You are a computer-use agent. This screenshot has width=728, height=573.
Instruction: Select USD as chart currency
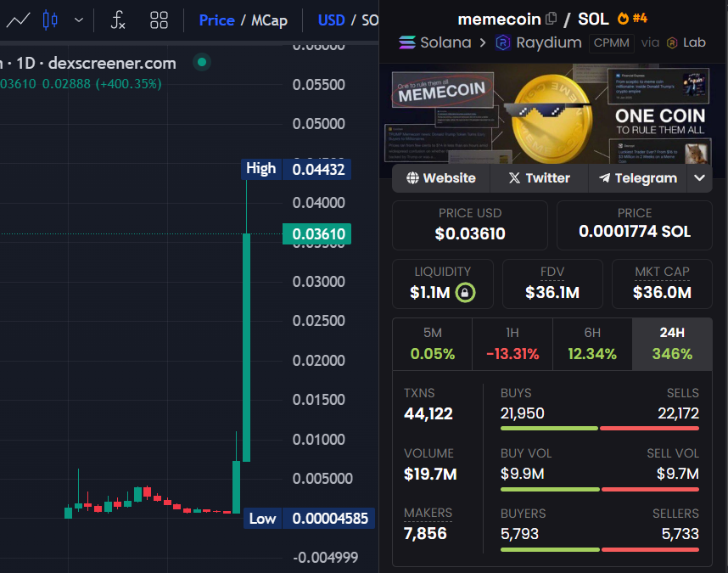331,20
